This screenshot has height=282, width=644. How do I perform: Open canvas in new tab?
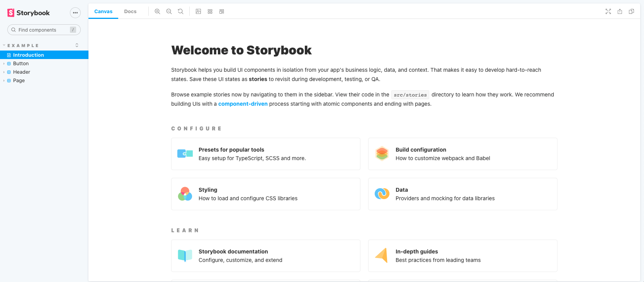click(620, 12)
